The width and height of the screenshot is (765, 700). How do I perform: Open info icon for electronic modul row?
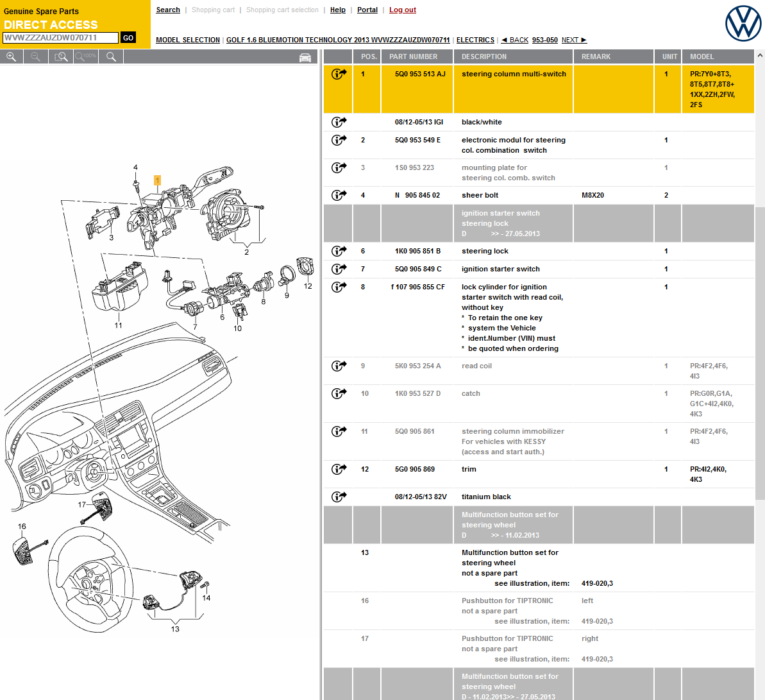tap(339, 140)
